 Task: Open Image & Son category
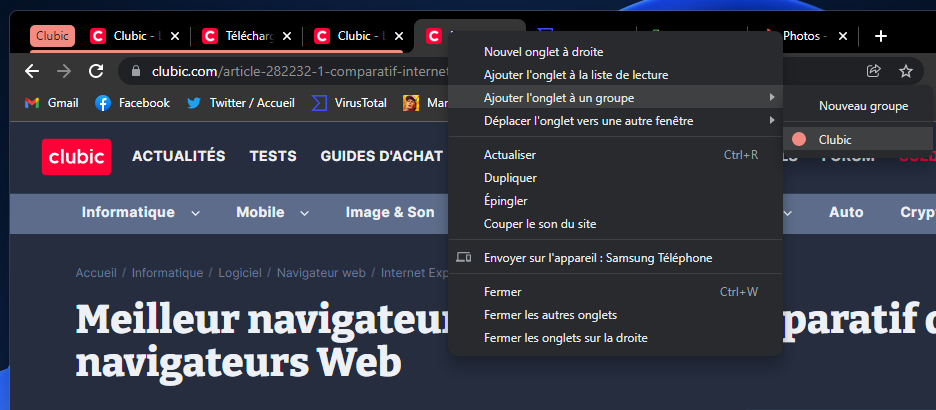click(x=390, y=212)
